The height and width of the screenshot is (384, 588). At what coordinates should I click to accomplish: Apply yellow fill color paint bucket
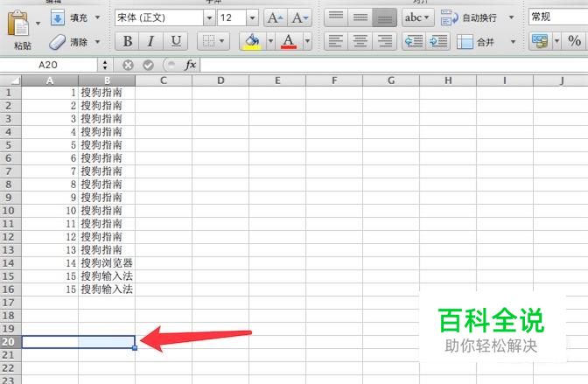[252, 41]
